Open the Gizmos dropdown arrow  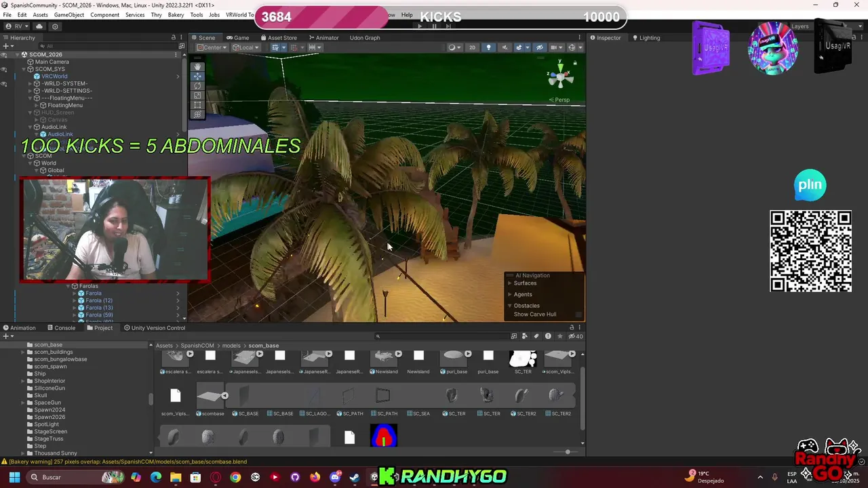pyautogui.click(x=580, y=47)
